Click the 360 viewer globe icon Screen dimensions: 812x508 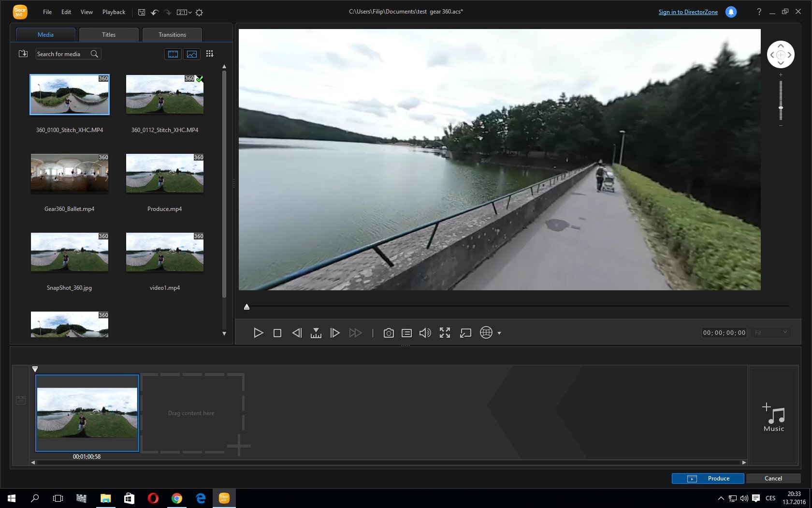486,333
